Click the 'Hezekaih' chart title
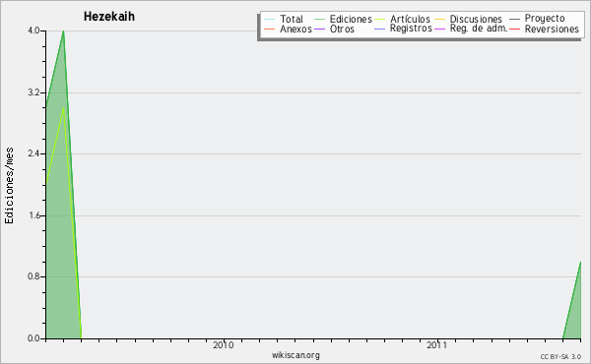The height and width of the screenshot is (364, 591). [109, 17]
